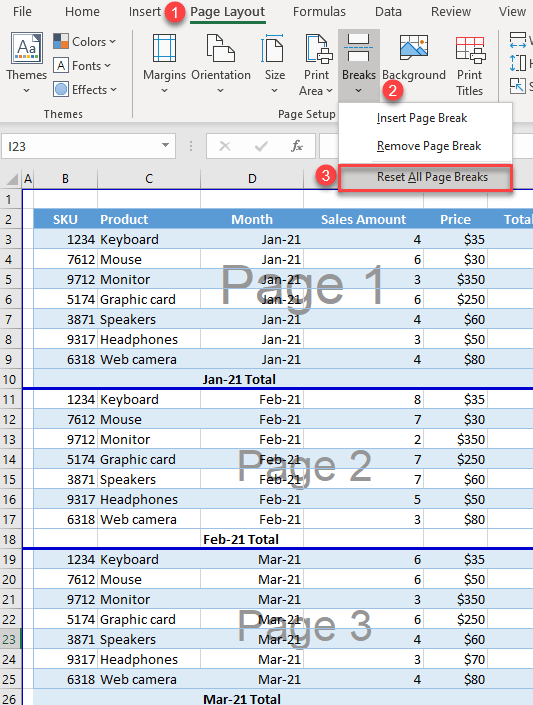Click the Effects circle icon

tap(61, 89)
